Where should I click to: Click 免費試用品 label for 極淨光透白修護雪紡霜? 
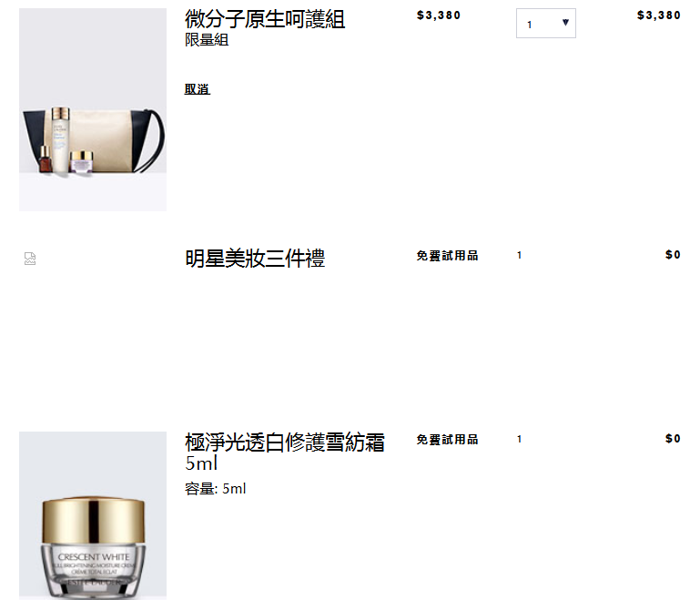pyautogui.click(x=447, y=439)
